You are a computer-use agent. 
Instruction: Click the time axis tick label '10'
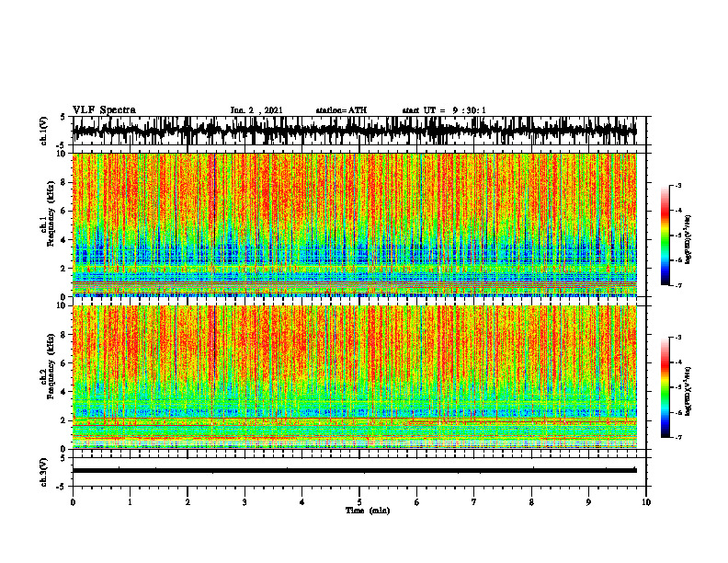click(646, 502)
